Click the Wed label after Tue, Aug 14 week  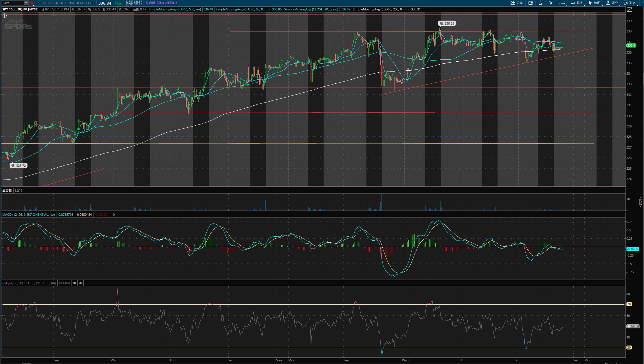pyautogui.click(x=405, y=360)
